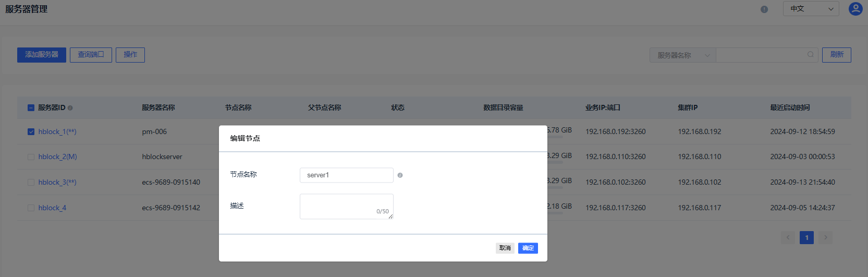Click the search magnifier icon
Image resolution: width=868 pixels, height=277 pixels.
point(810,54)
